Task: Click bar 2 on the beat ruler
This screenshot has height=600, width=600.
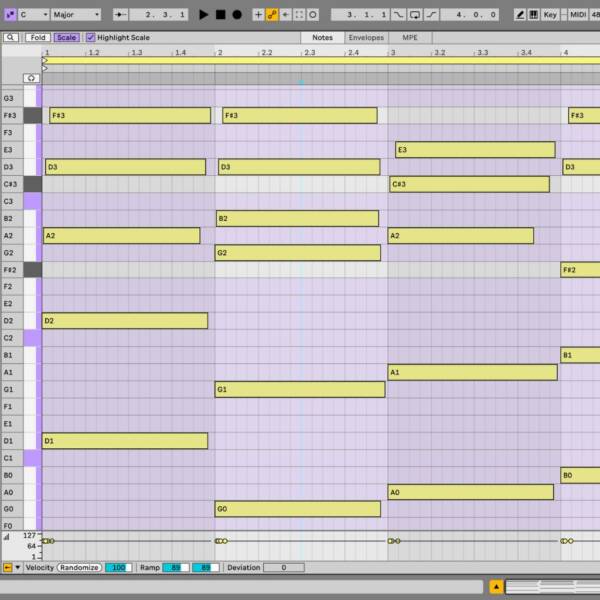Action: 220,52
